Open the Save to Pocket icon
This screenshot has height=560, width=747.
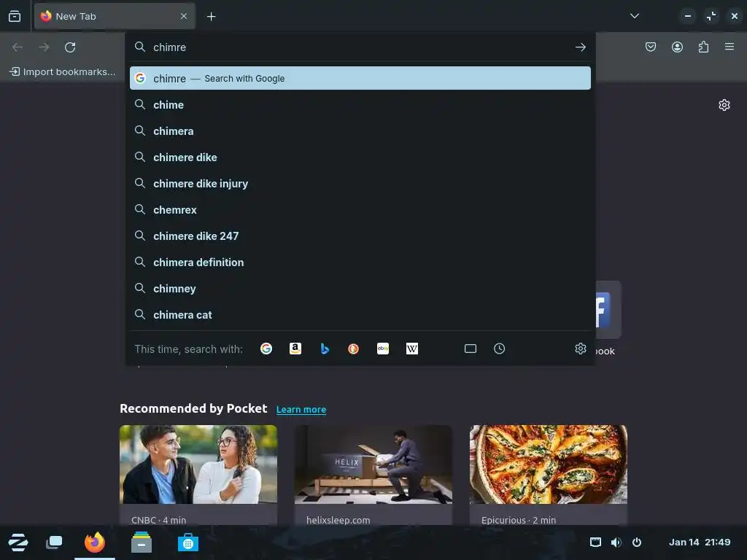[650, 47]
